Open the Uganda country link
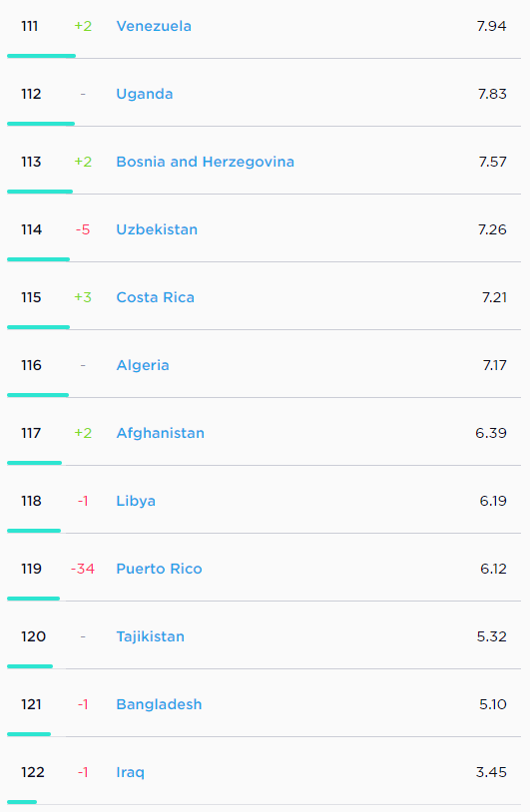This screenshot has height=812, width=530. coord(145,94)
